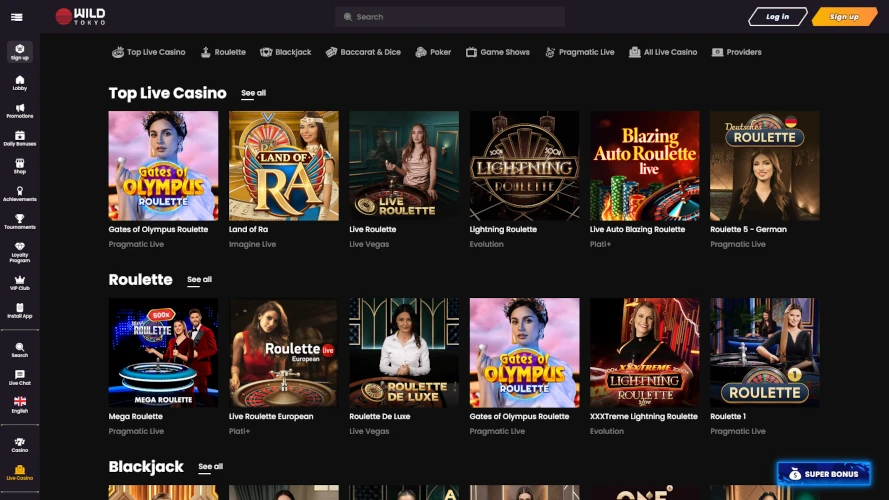The height and width of the screenshot is (500, 889).
Task: Open the Providers category tab
Action: pos(736,52)
